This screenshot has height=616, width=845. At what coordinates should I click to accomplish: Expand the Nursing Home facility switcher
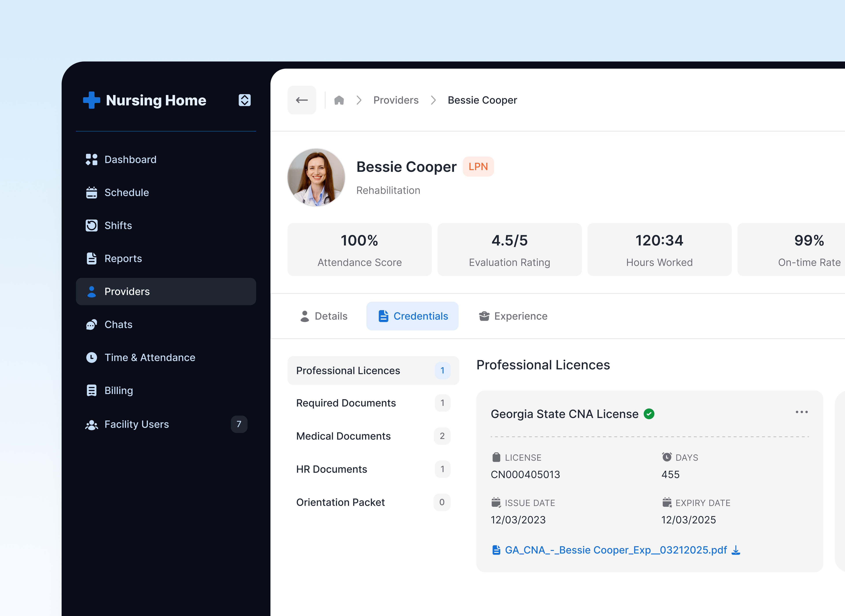click(x=245, y=100)
